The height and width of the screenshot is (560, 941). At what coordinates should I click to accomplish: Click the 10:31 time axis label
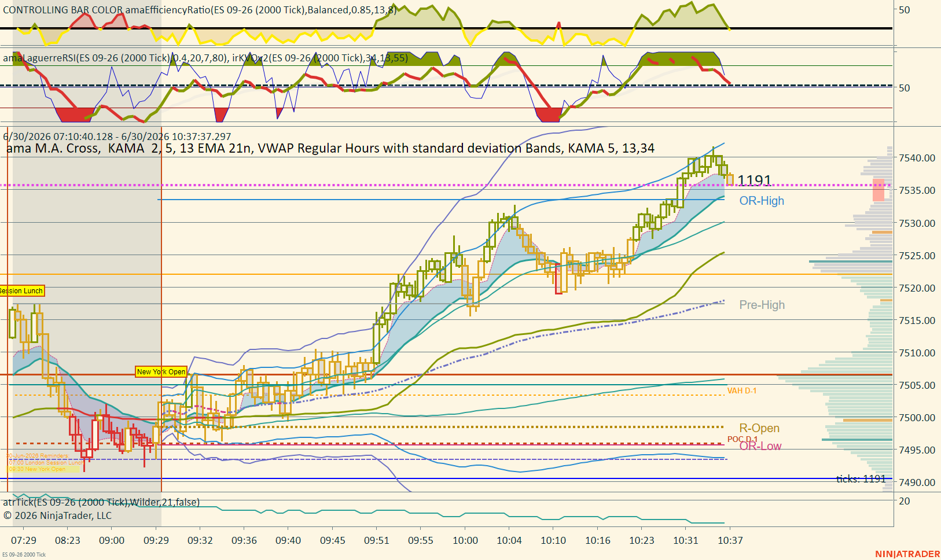[x=686, y=540]
